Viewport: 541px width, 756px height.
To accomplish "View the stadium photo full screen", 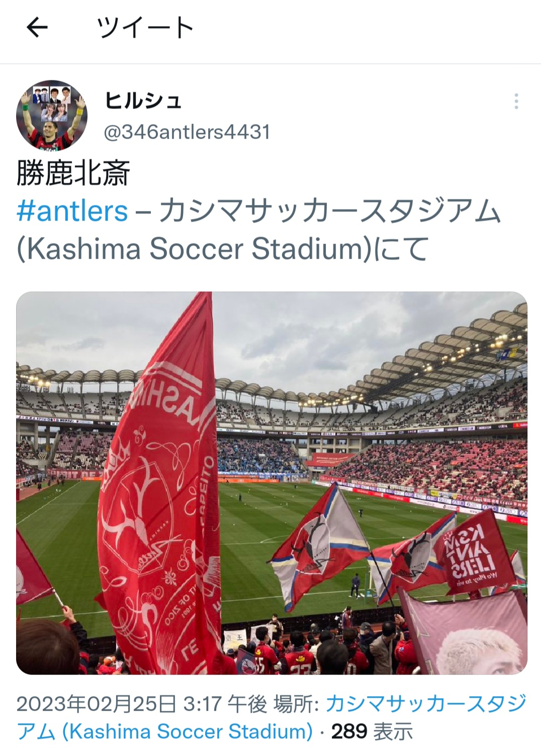I will tap(272, 483).
